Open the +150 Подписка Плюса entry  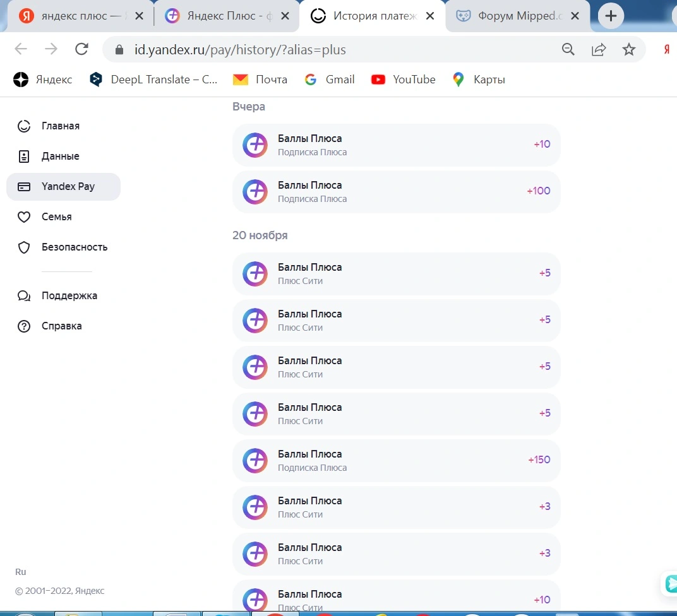397,460
